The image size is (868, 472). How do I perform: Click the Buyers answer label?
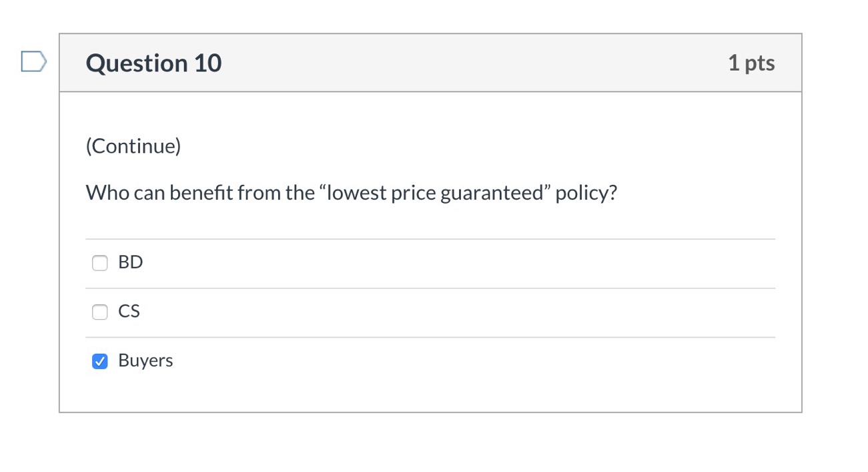(145, 361)
